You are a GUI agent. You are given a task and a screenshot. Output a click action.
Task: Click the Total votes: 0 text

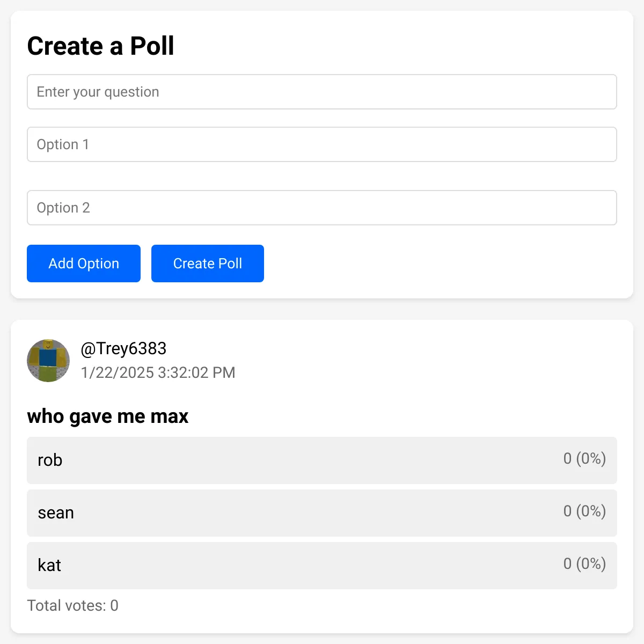click(73, 605)
